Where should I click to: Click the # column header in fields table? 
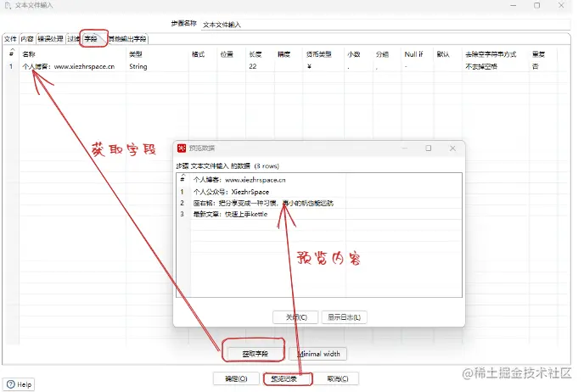[x=11, y=54]
